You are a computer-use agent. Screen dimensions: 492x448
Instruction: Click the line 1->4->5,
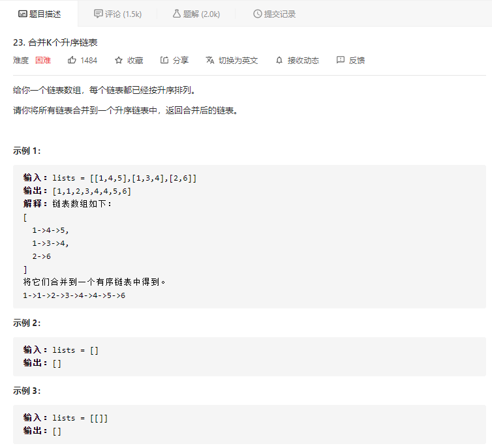(50, 230)
